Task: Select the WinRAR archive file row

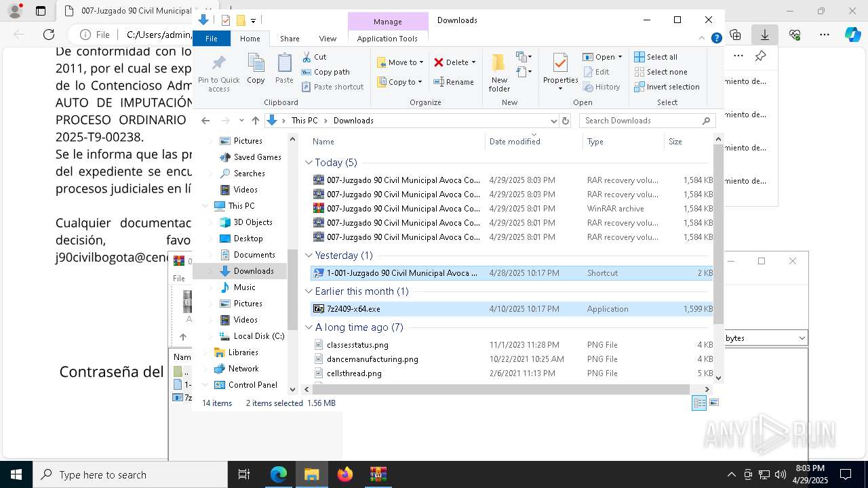Action: [x=512, y=209]
